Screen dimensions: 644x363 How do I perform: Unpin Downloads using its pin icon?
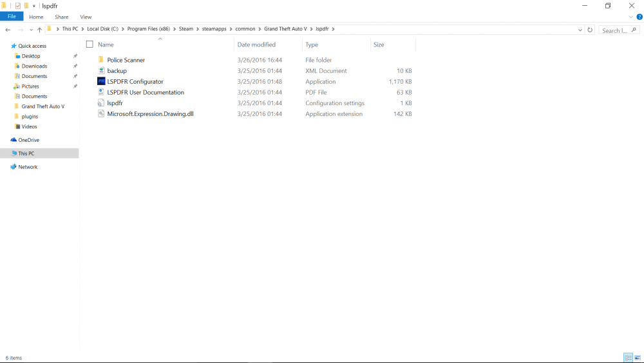[x=75, y=66]
